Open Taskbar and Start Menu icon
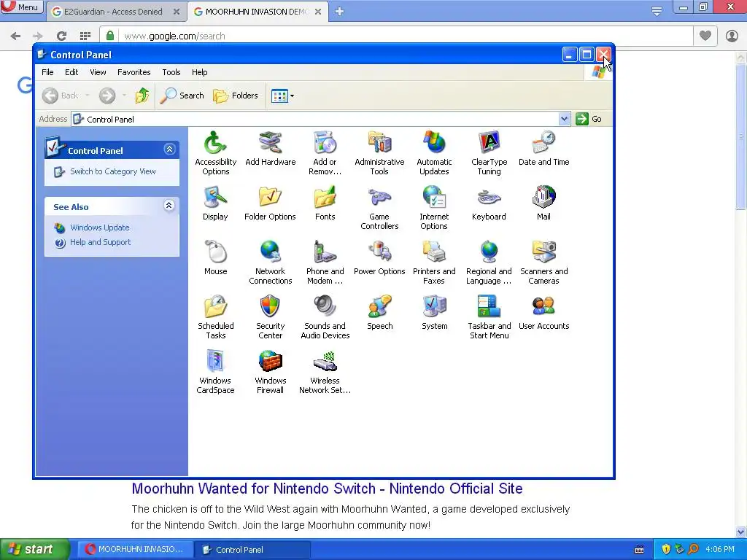The width and height of the screenshot is (747, 560). (489, 317)
